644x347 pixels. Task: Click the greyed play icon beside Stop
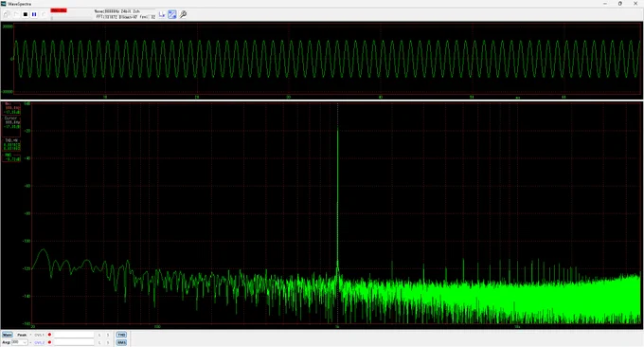pyautogui.click(x=16, y=14)
